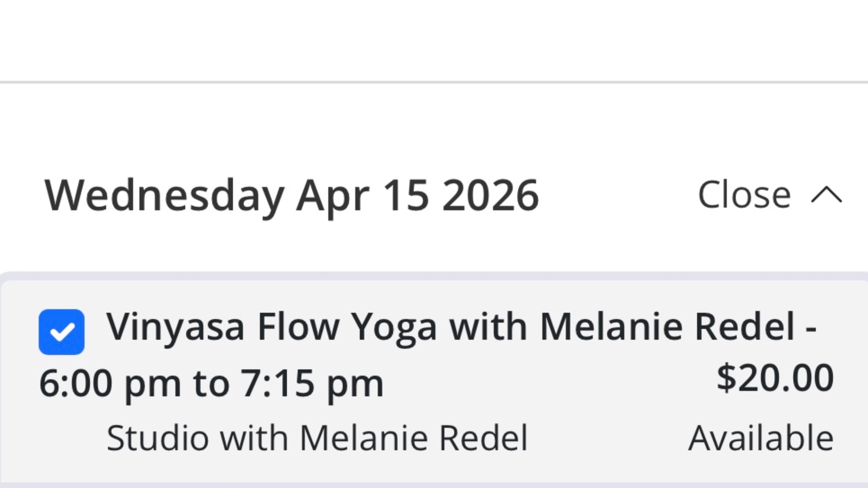Click the word Wednesday in the date header
This screenshot has width=868, height=488.
pos(164,195)
